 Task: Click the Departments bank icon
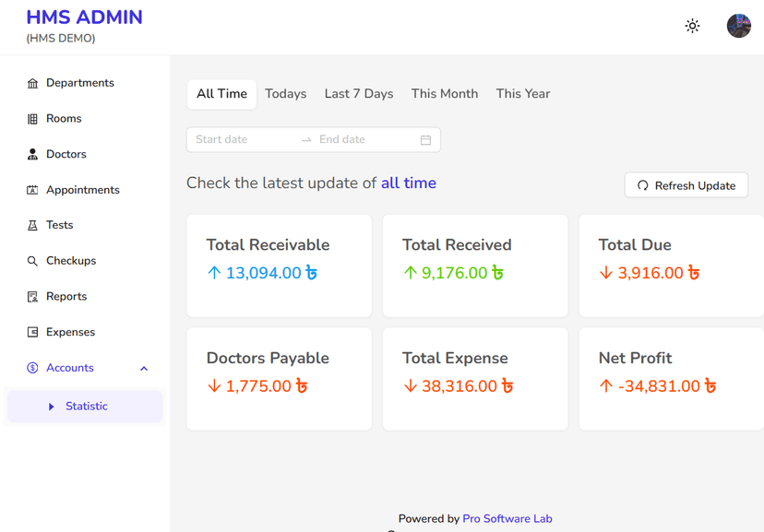click(32, 83)
